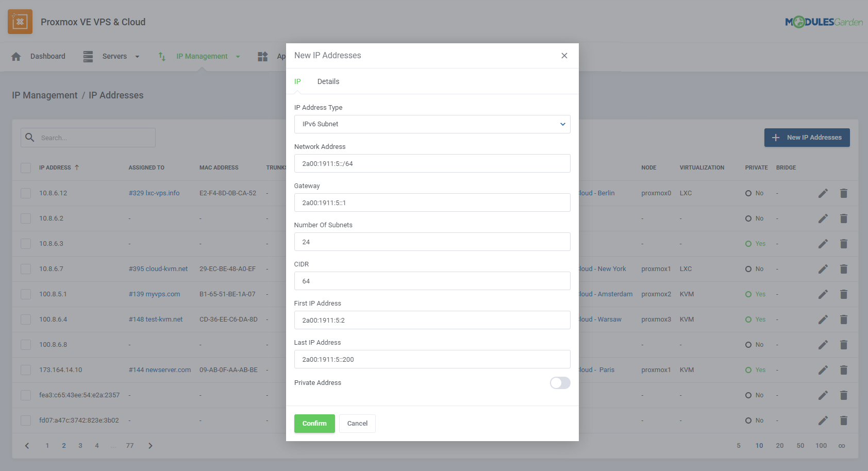
Task: Select the checkbox for 173.164.14.10
Action: 26,369
